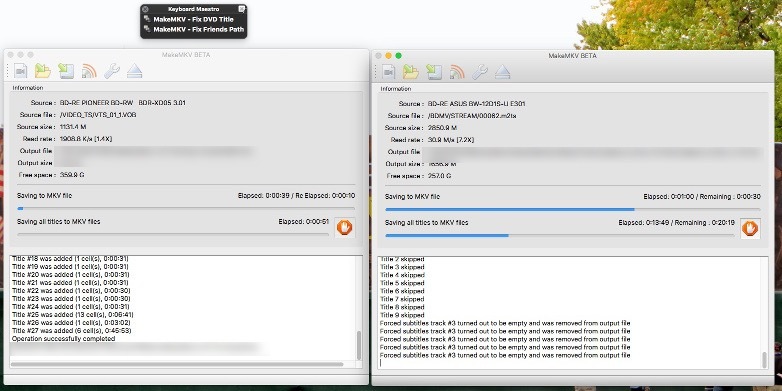Click horizontal scrollbar of left log pane
782x391 pixels.
(x=177, y=365)
